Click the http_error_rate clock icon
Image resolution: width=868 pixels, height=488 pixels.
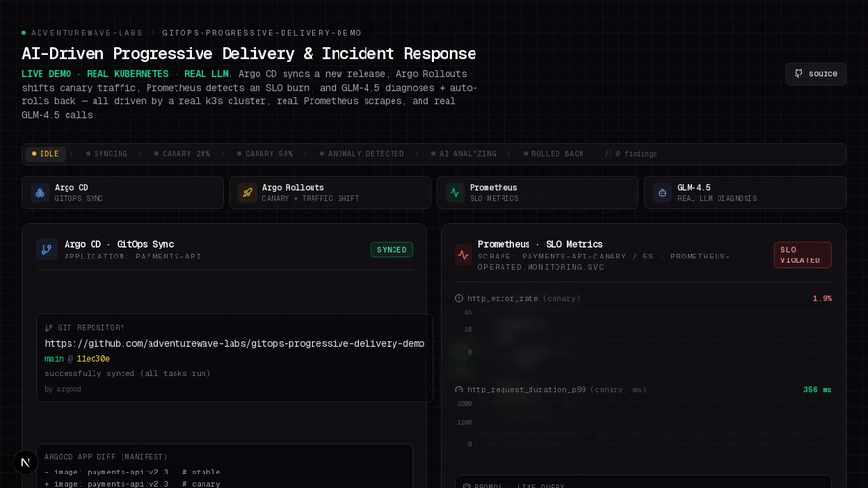coord(459,298)
